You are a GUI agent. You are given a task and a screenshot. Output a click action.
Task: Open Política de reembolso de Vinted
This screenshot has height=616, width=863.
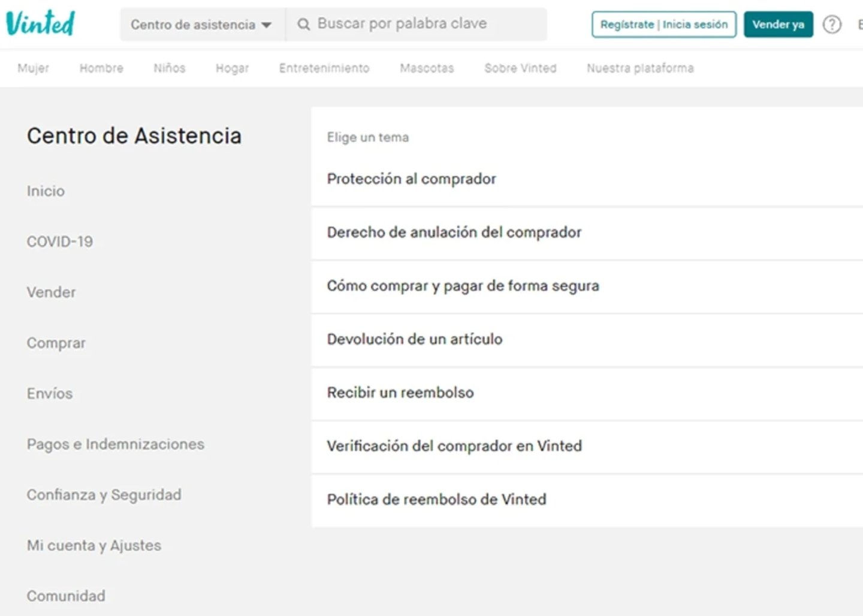click(x=587, y=500)
